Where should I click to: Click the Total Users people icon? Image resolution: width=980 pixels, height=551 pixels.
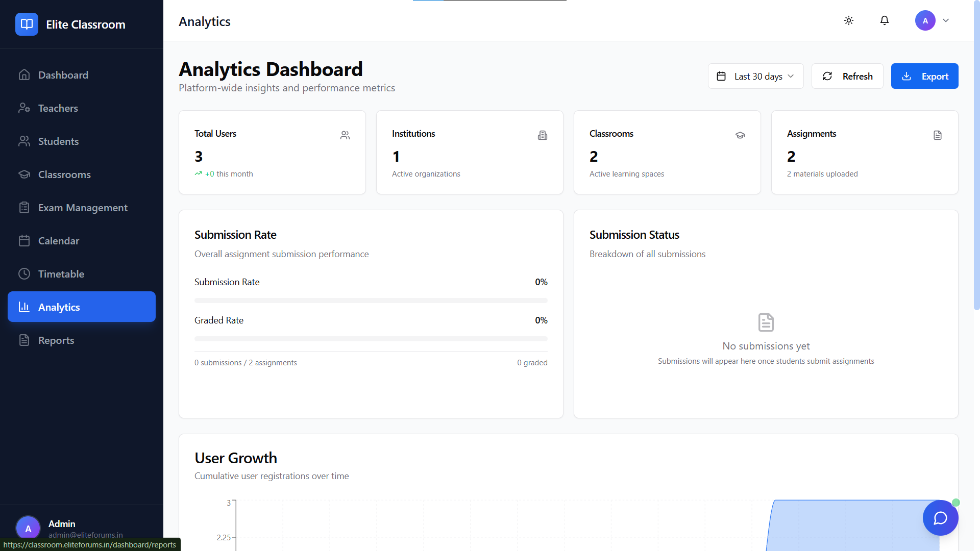click(x=345, y=135)
